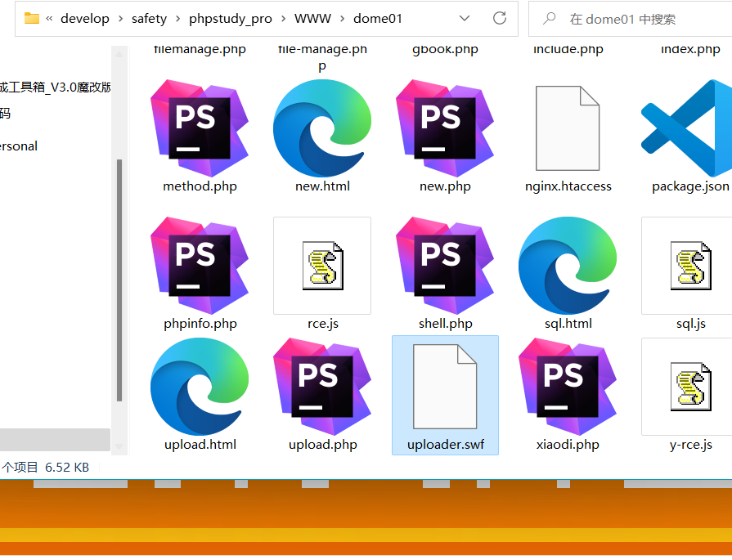
Task: Go to the develop folder in the breadcrumb
Action: 85,19
